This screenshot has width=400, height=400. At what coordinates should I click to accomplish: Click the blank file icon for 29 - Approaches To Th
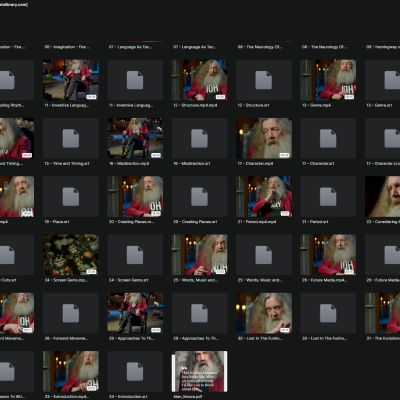(x=199, y=313)
